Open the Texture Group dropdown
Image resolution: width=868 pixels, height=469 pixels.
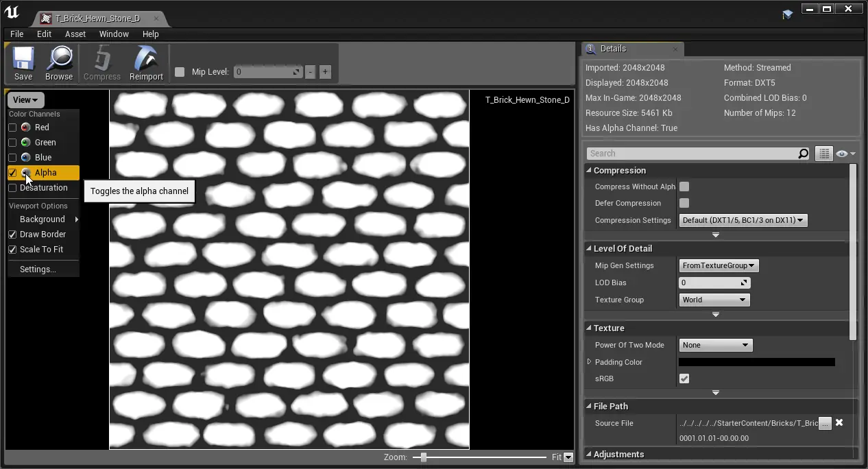tap(714, 300)
